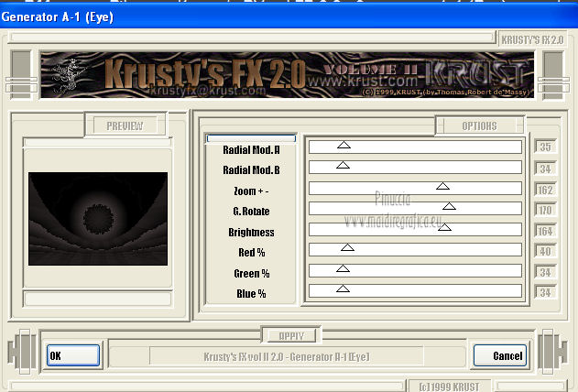578x392 pixels.
Task: Click the Krusty's FX 2.0 banner
Action: (287, 75)
